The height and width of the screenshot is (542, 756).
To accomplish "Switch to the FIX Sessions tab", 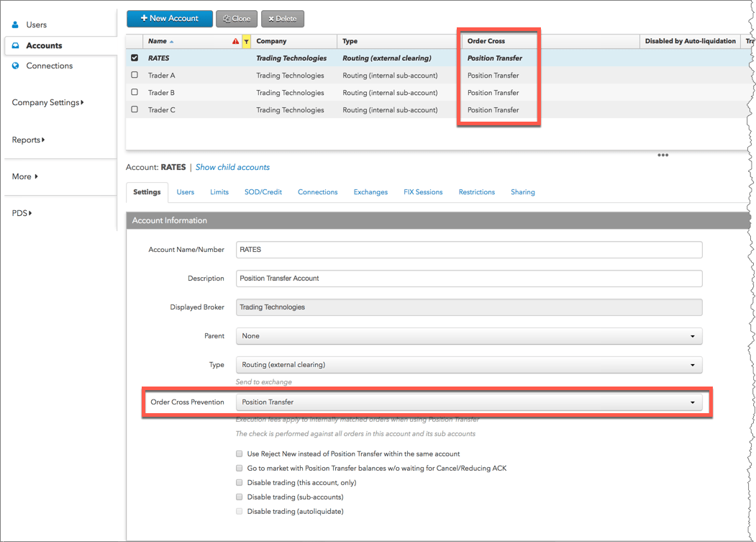I will tap(424, 192).
